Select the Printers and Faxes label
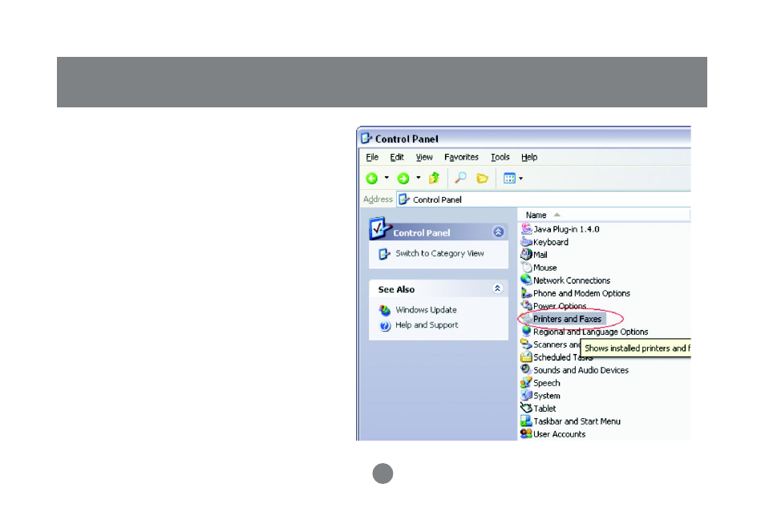765x532 pixels. pos(567,319)
